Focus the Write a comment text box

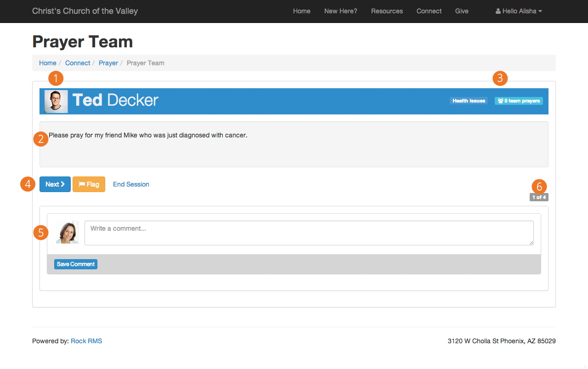pos(309,233)
